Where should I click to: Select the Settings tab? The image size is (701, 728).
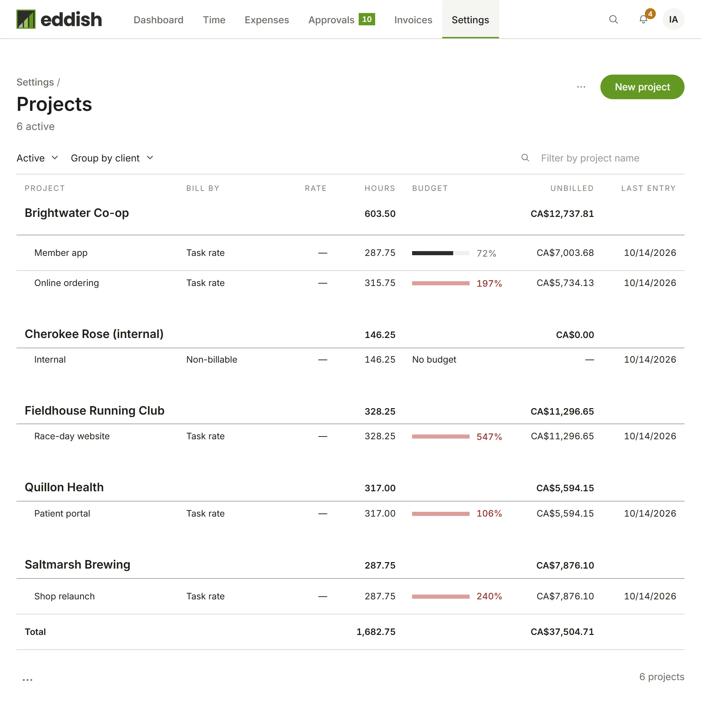(x=470, y=20)
